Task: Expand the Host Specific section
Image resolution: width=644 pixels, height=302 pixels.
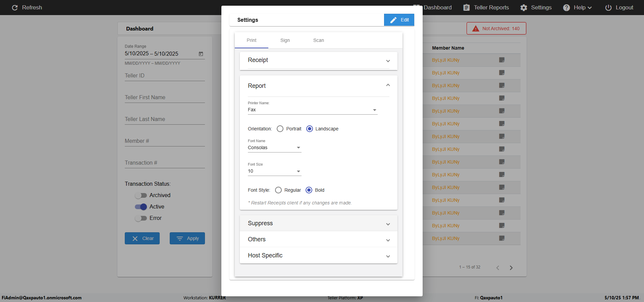Action: (x=318, y=255)
